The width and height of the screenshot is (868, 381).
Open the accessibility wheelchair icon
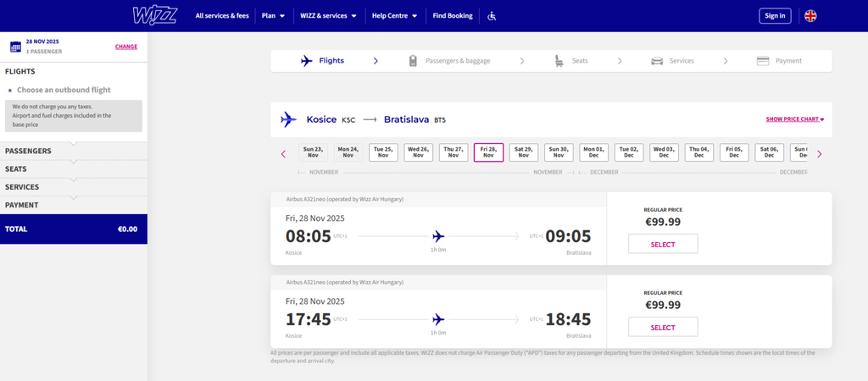pos(492,16)
